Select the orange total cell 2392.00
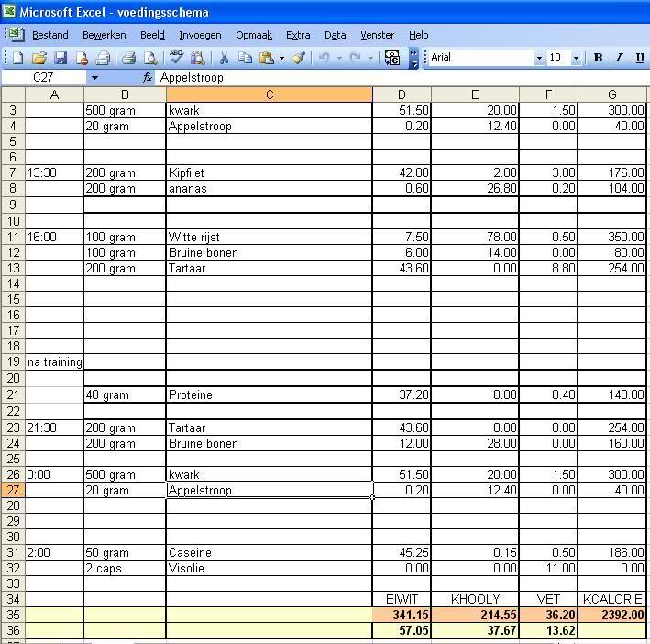The height and width of the screenshot is (644, 650). tap(611, 615)
